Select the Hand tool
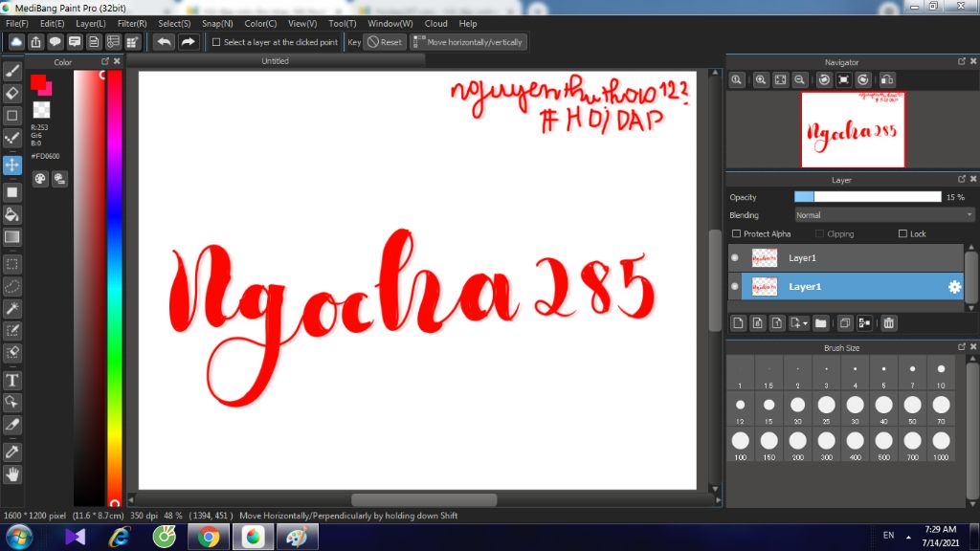 (11, 474)
